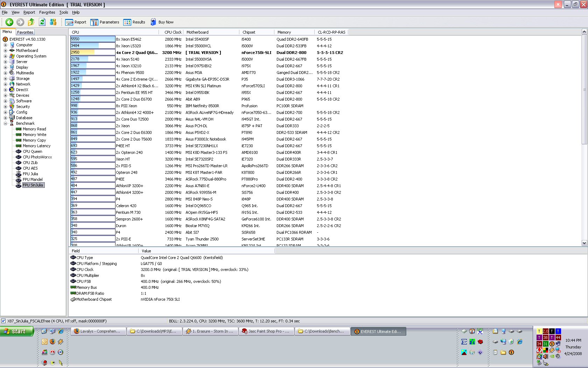Click the Forward arrow toolbar icon
Image resolution: width=588 pixels, height=368 pixels.
coord(20,22)
